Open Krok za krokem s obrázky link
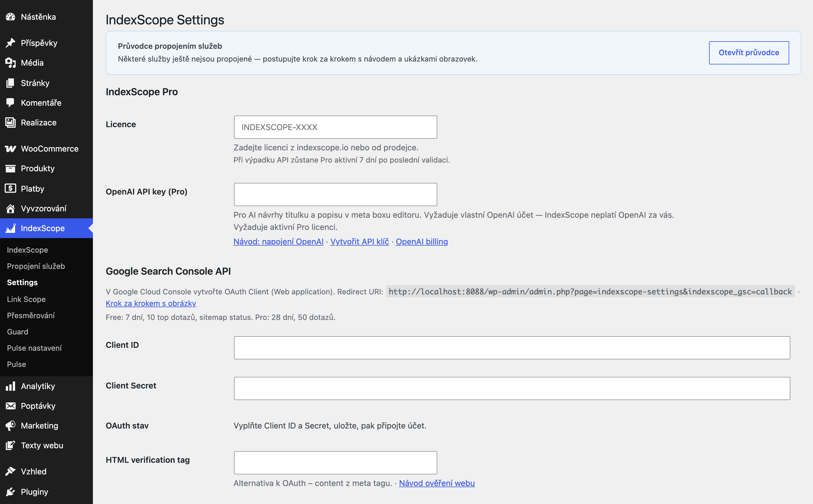Viewport: 813px width, 504px height. 151,303
